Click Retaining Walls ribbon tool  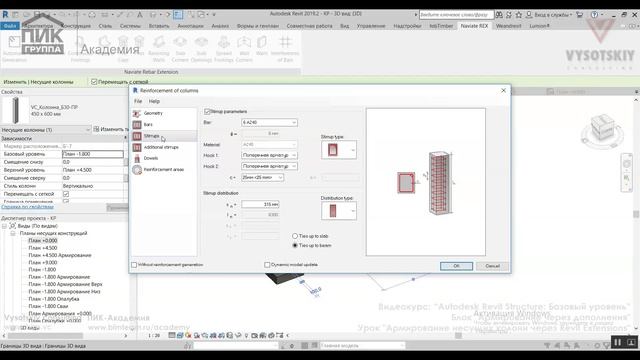[x=158, y=49]
